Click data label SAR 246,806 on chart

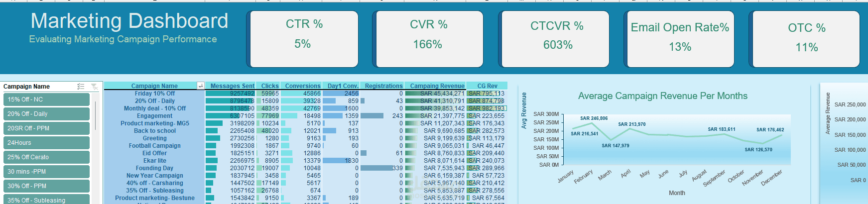click(x=594, y=118)
